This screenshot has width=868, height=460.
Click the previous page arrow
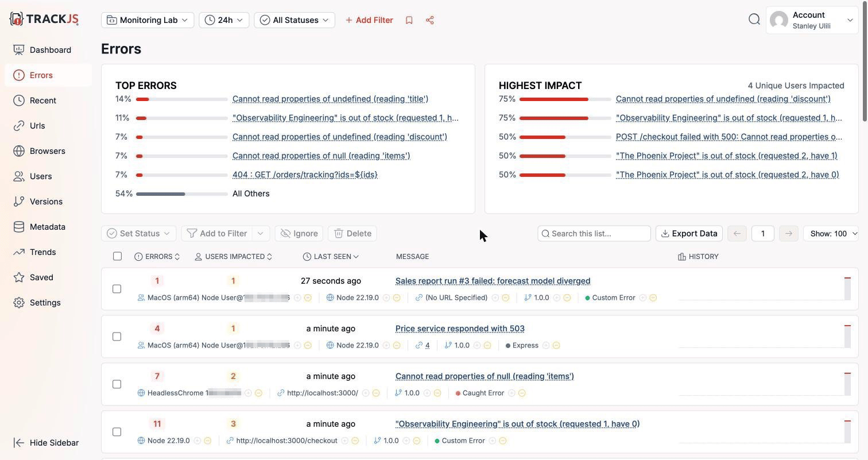coord(737,233)
